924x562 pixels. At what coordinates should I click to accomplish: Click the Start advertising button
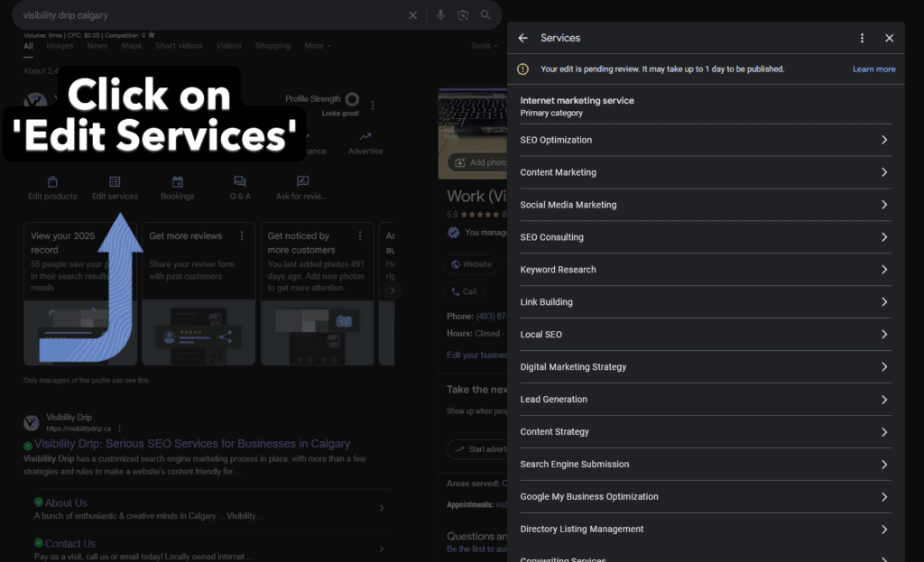coord(478,449)
